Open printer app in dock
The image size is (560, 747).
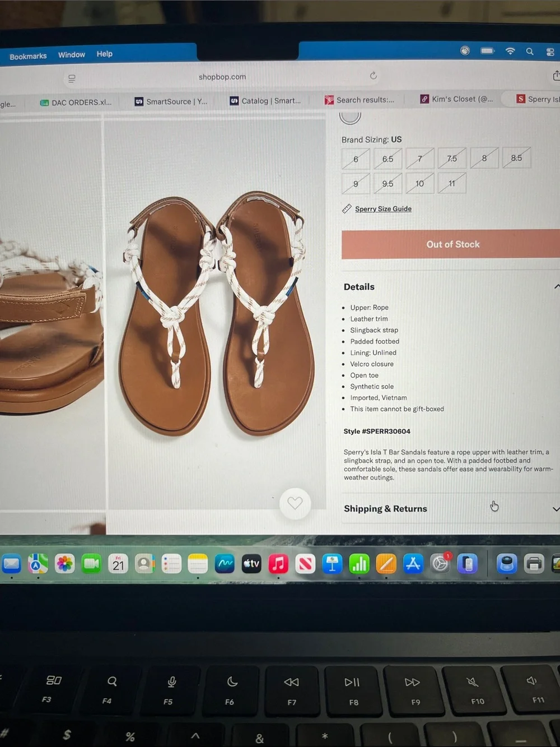pos(534,564)
